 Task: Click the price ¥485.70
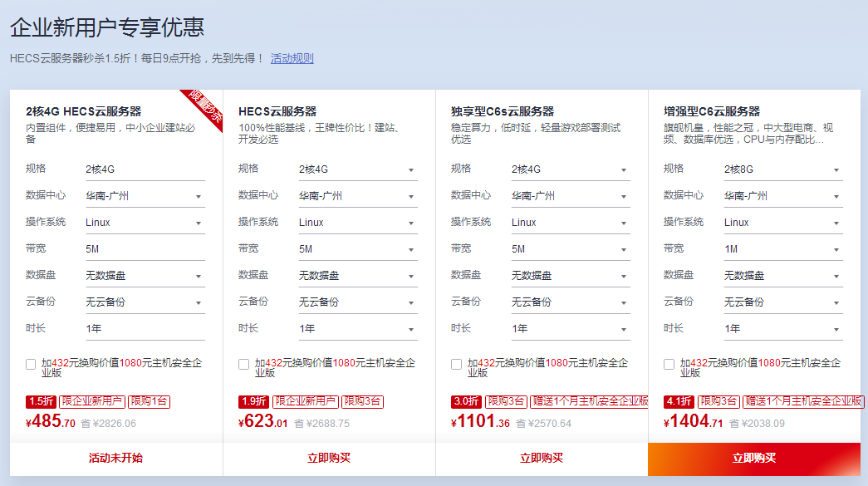pos(51,422)
